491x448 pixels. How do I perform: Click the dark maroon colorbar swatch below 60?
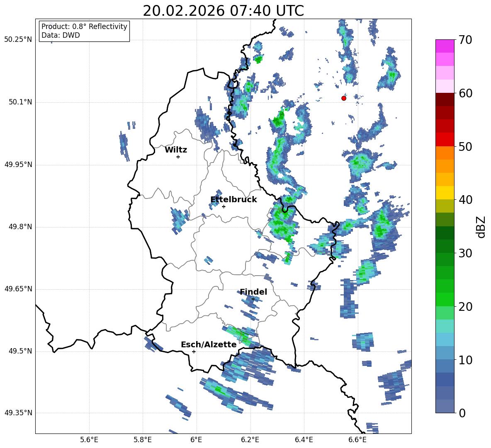(x=445, y=99)
